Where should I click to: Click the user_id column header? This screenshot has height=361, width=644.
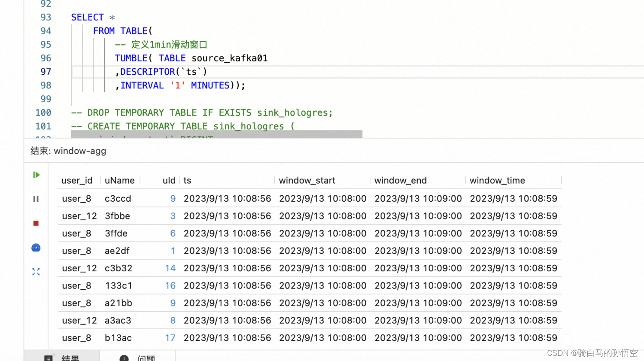point(77,181)
